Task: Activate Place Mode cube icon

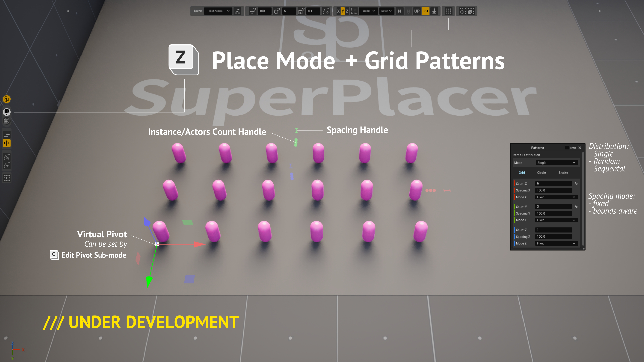Action: click(7, 112)
